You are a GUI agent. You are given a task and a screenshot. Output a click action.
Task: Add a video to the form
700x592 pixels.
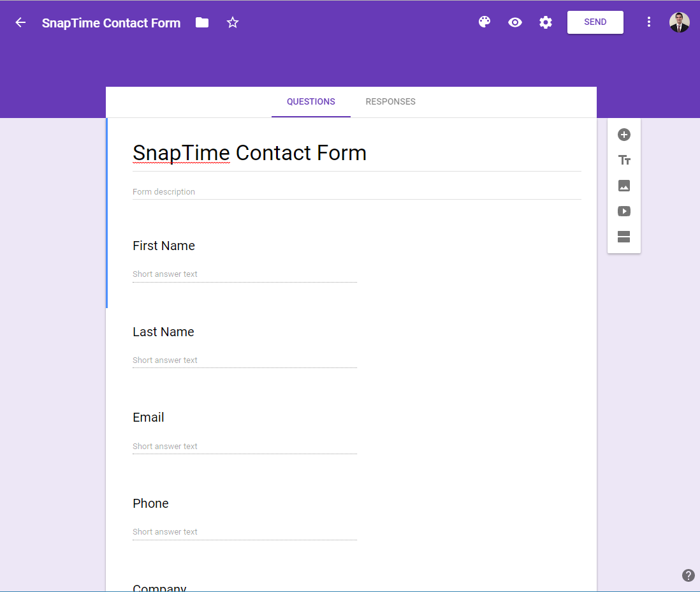[x=623, y=211]
